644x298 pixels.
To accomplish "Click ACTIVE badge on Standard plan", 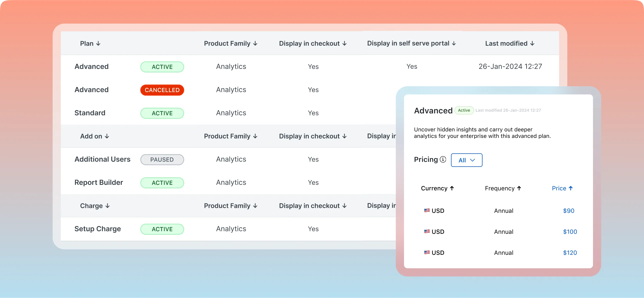I will (x=162, y=113).
